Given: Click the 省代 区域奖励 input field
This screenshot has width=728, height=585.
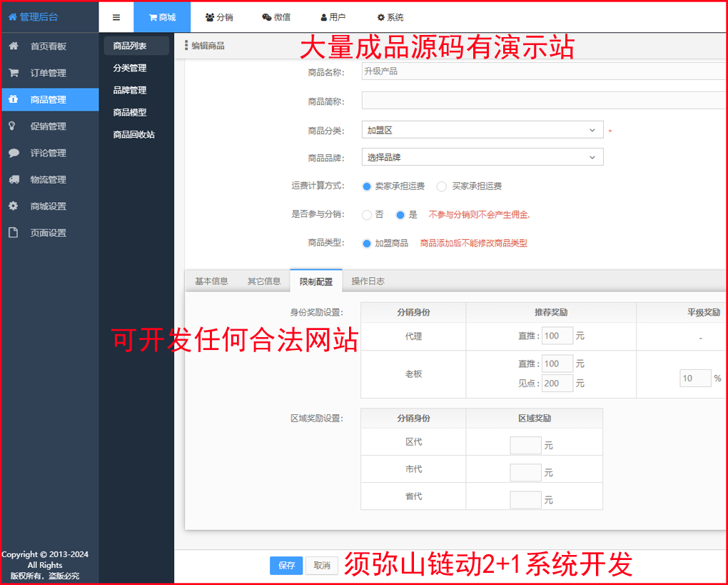Looking at the screenshot, I should pyautogui.click(x=525, y=499).
